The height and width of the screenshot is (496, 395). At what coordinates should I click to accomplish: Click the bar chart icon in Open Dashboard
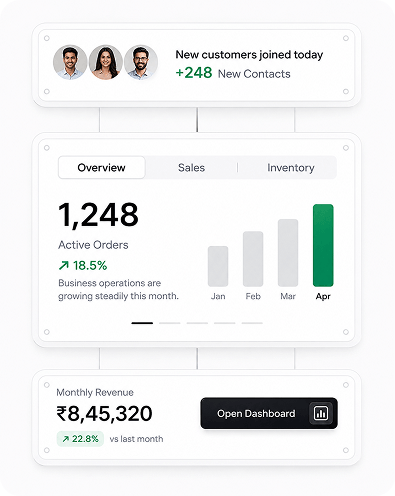(321, 413)
